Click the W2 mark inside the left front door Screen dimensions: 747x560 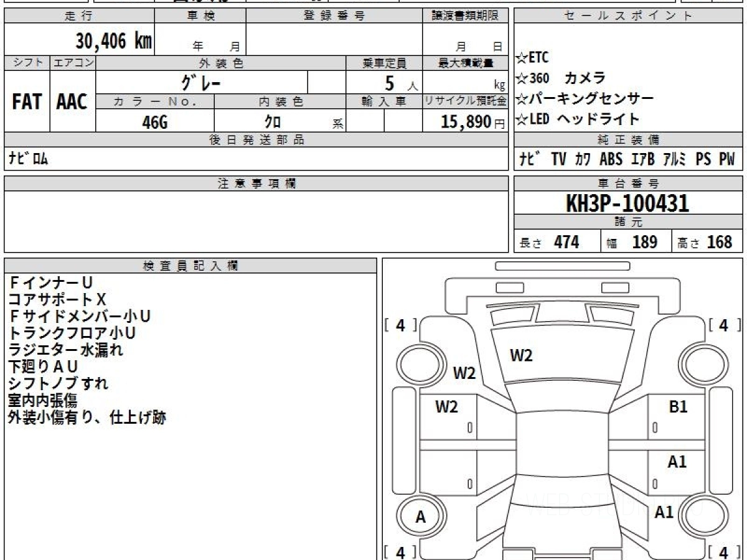pos(446,407)
